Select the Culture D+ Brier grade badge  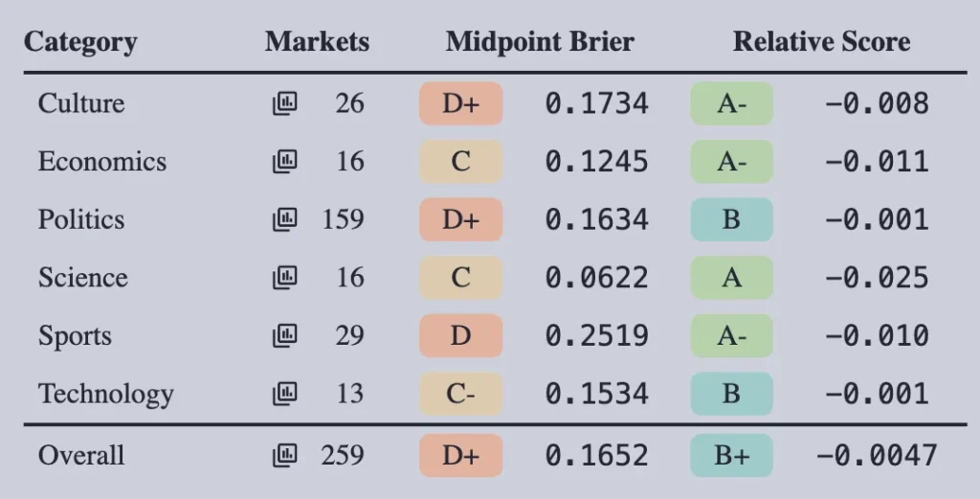pos(460,103)
